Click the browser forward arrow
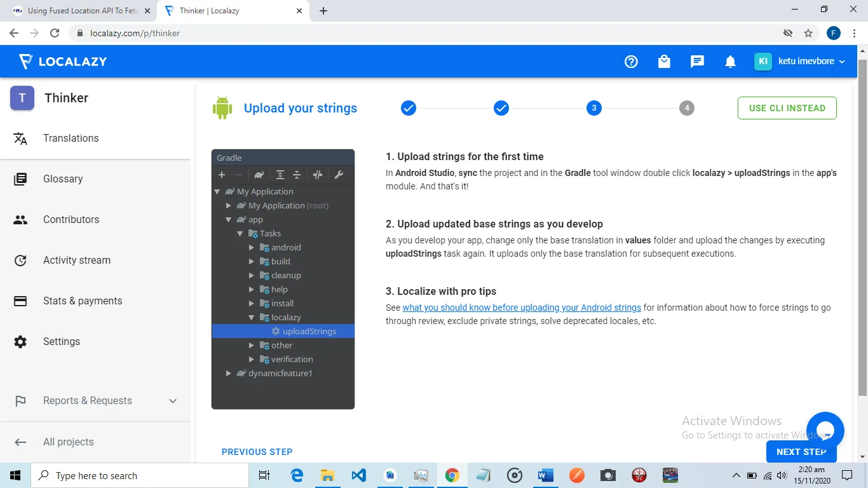Viewport: 868px width, 488px height. coord(34,33)
